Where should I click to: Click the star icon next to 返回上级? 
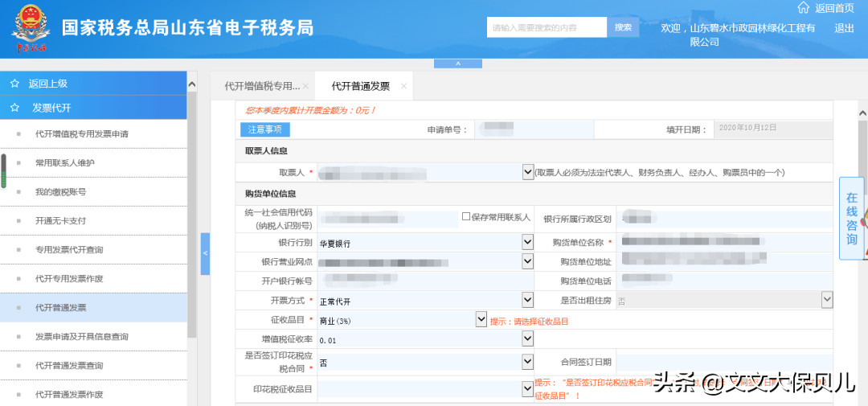point(14,84)
